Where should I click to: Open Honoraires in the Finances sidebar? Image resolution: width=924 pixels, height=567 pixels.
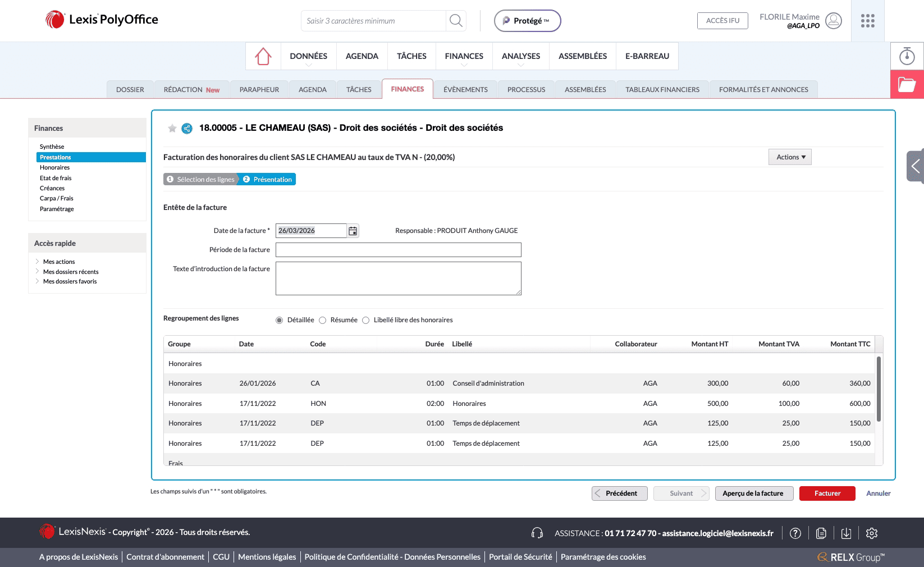tap(55, 167)
